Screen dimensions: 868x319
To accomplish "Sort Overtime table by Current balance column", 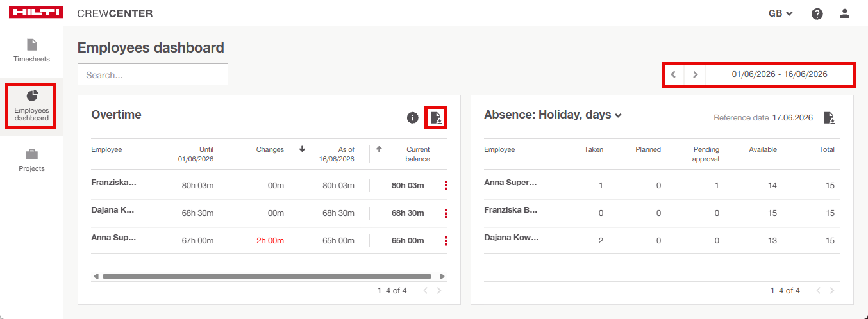I will (418, 154).
